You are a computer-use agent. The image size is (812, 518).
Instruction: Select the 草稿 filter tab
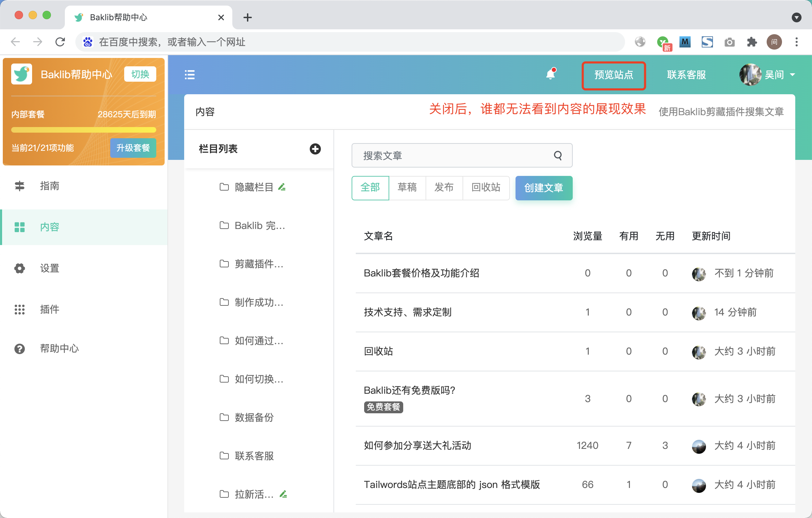pos(407,188)
